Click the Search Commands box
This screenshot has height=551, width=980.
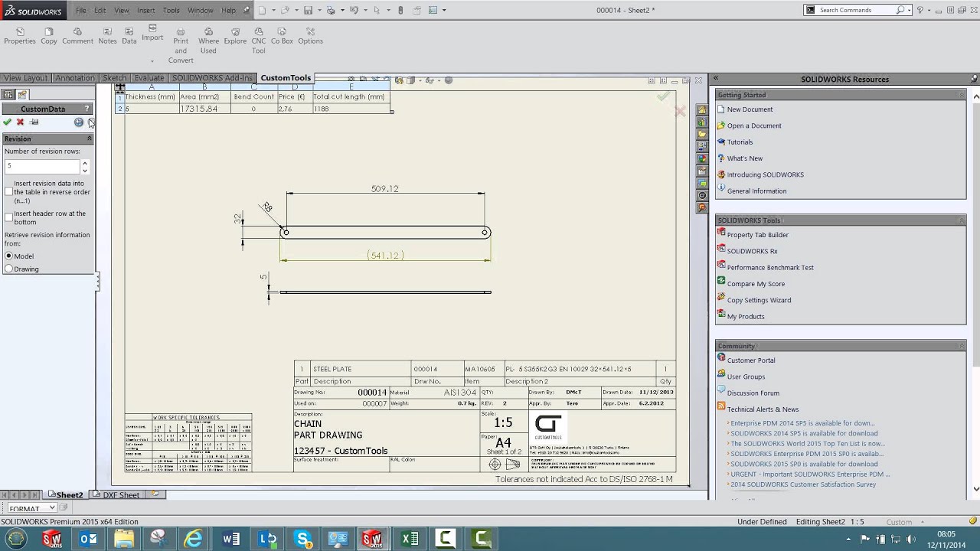pyautogui.click(x=857, y=10)
